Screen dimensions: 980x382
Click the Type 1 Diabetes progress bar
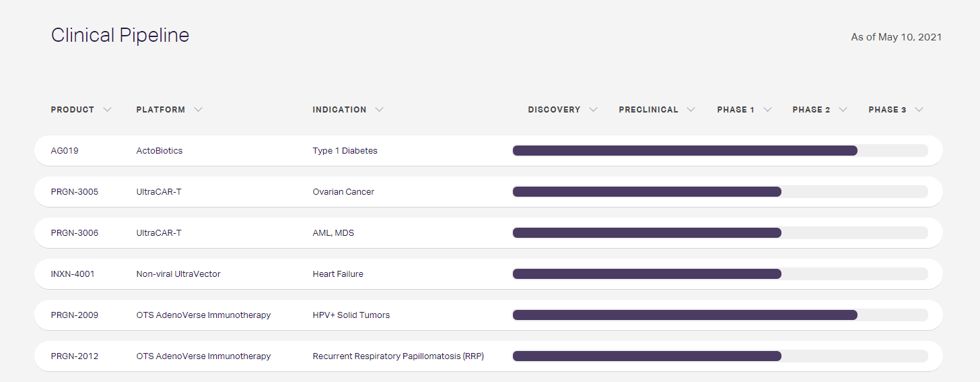(x=685, y=151)
